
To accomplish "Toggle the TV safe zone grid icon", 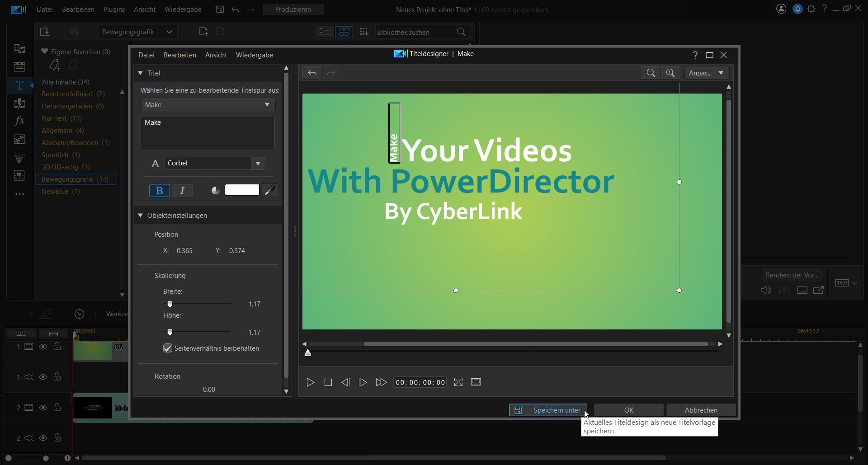I will (476, 382).
